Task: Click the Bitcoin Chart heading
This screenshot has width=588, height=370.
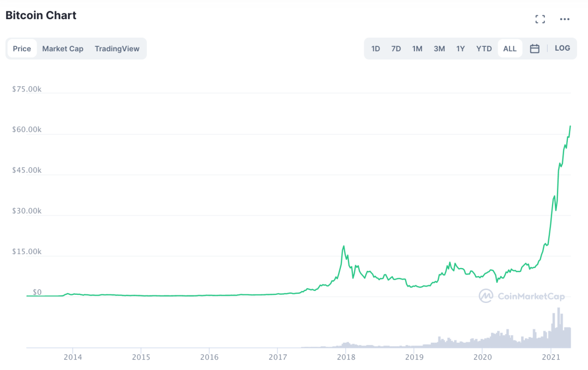Action: (x=41, y=15)
